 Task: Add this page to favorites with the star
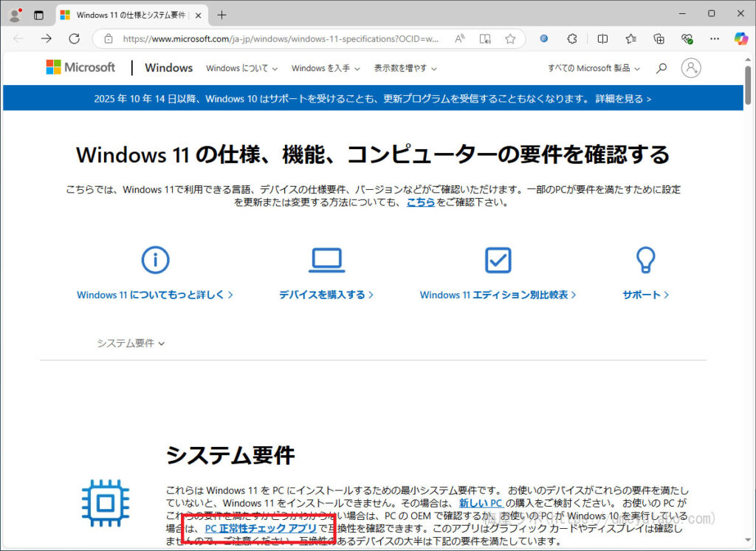pos(510,38)
